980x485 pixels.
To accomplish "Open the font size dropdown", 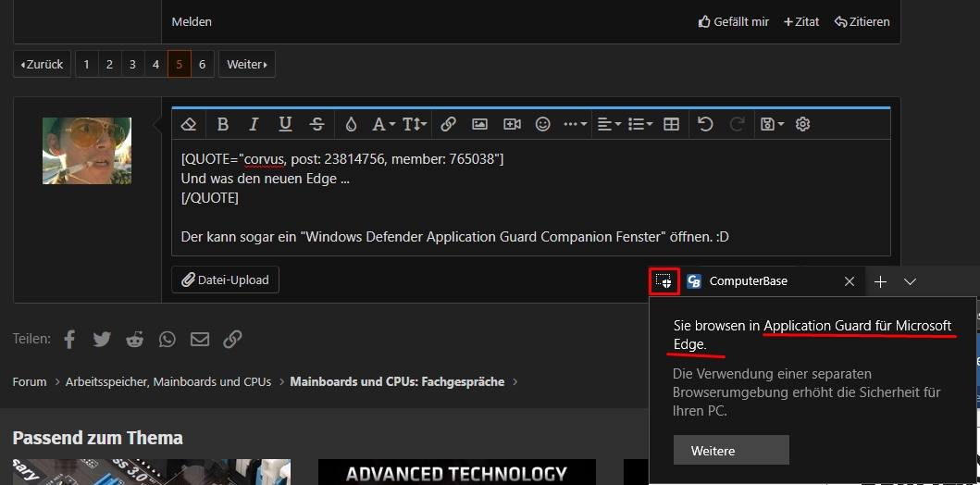I will pos(415,124).
